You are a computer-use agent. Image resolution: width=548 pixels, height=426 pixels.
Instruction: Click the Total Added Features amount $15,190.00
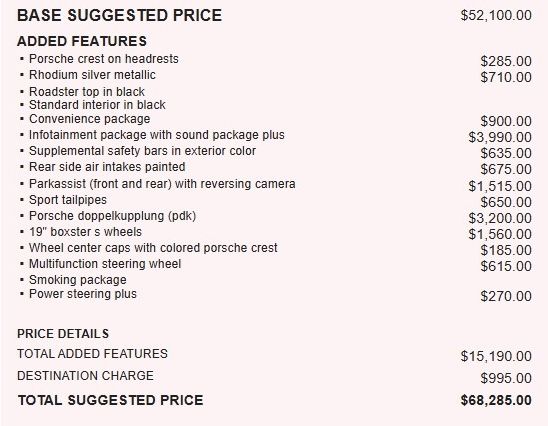pos(496,356)
